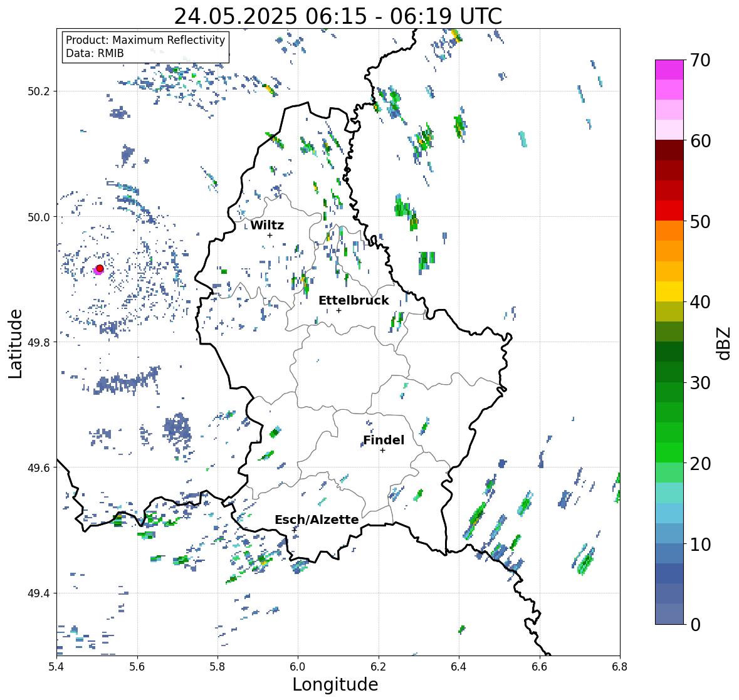The height and width of the screenshot is (700, 739).
Task: Click the 10 dBZ colorbar tick label
Action: click(x=700, y=545)
